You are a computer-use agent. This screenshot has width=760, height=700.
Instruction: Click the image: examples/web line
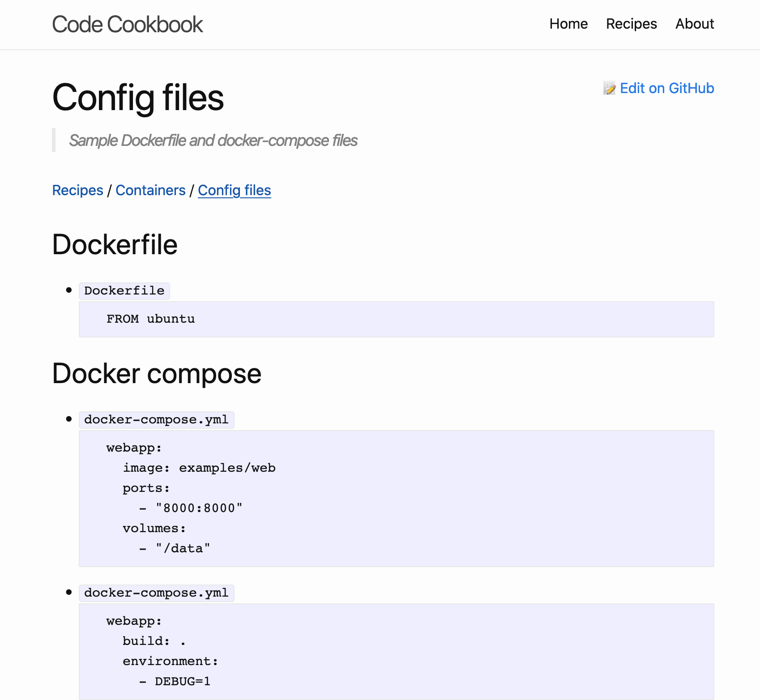pyautogui.click(x=199, y=468)
